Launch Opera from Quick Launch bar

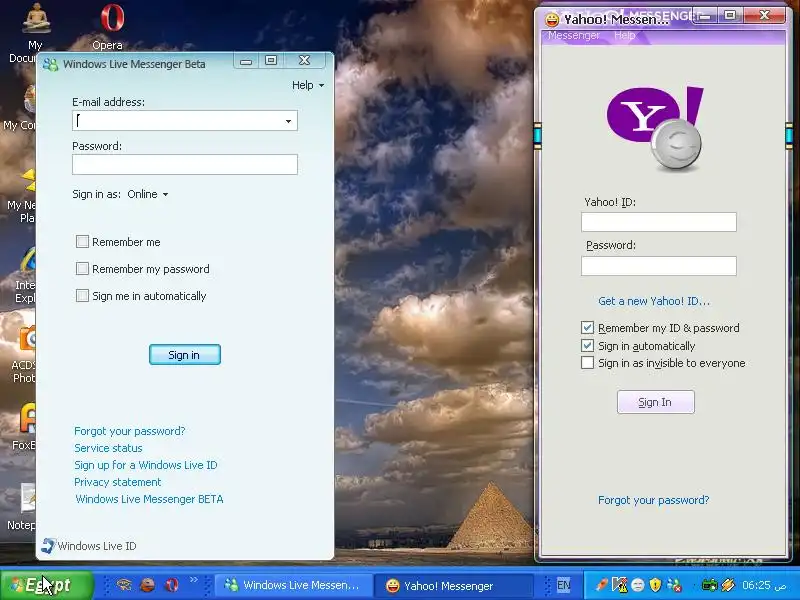(x=172, y=585)
